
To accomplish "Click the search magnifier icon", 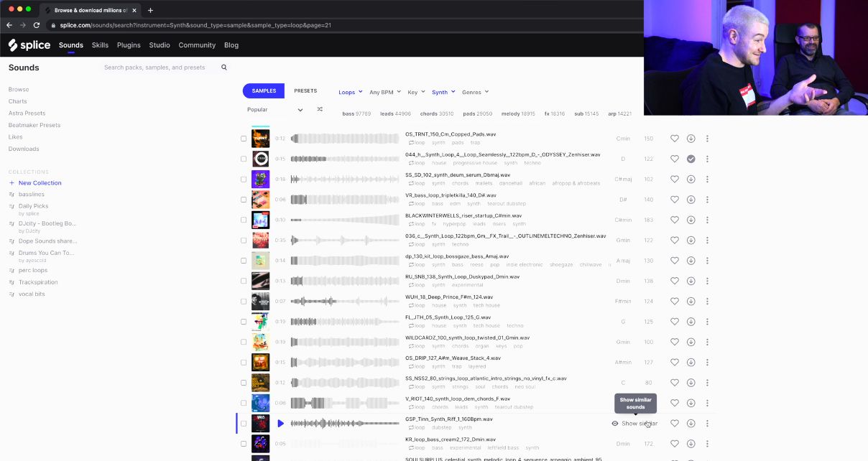I will tap(224, 67).
